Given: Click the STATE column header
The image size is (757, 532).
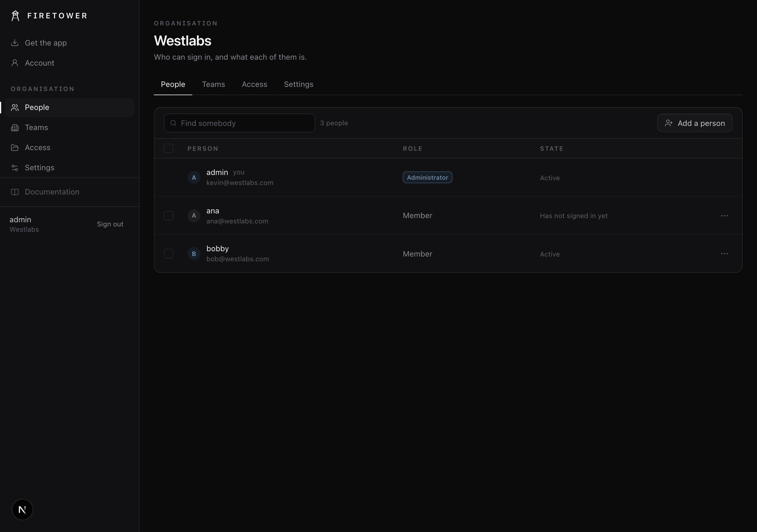Looking at the screenshot, I should pyautogui.click(x=551, y=149).
